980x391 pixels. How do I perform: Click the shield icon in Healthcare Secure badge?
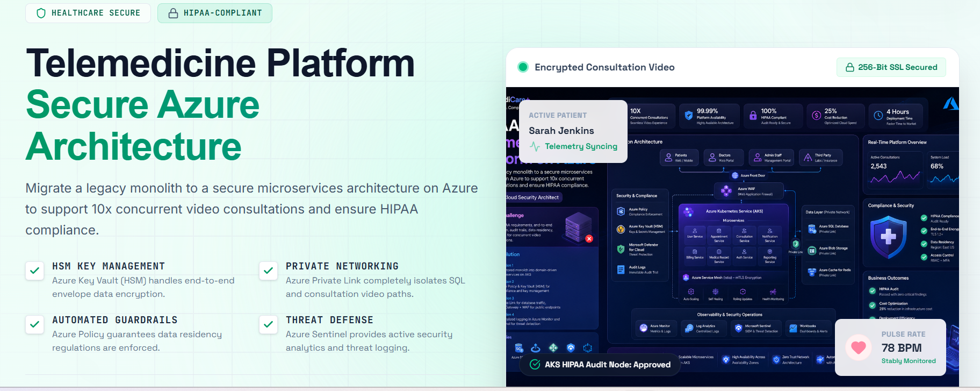point(41,13)
